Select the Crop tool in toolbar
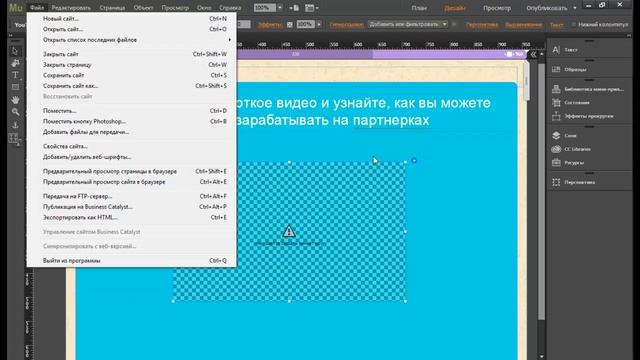 (15, 63)
